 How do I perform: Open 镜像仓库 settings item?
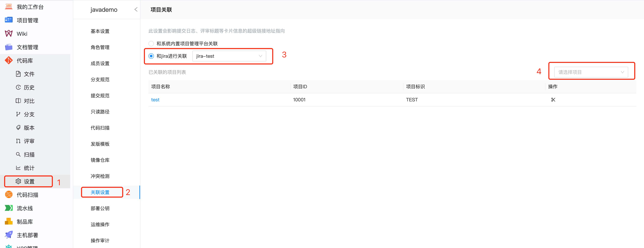100,160
